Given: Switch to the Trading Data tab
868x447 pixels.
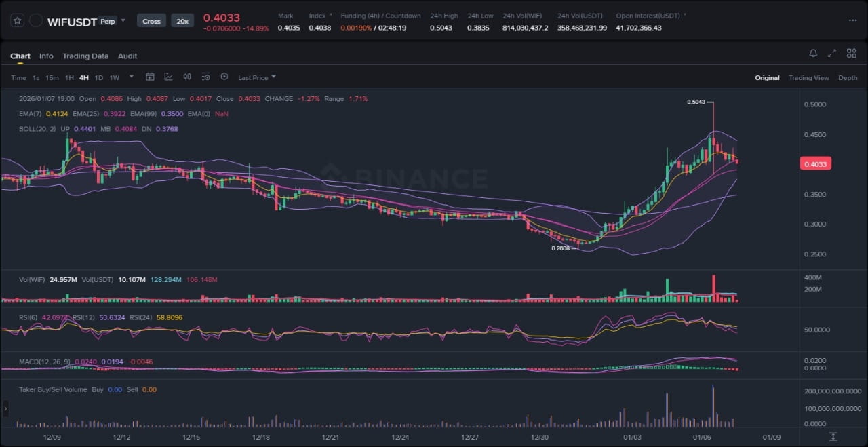Looking at the screenshot, I should point(85,56).
